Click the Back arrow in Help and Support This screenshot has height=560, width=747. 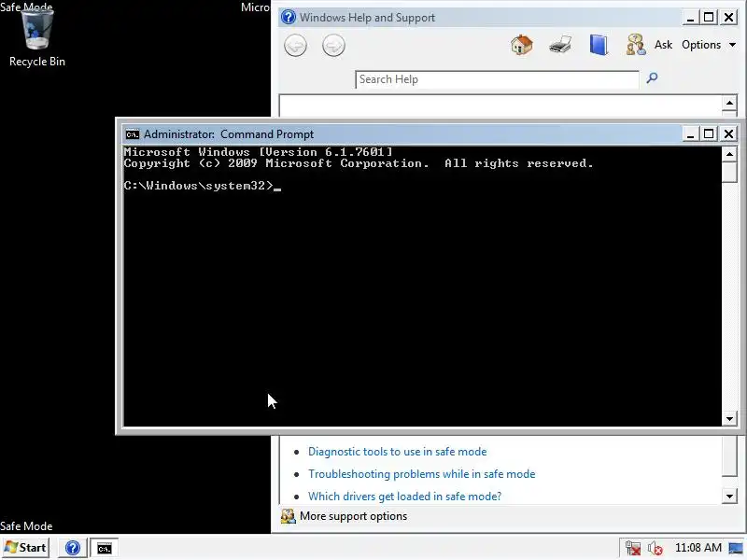click(295, 46)
